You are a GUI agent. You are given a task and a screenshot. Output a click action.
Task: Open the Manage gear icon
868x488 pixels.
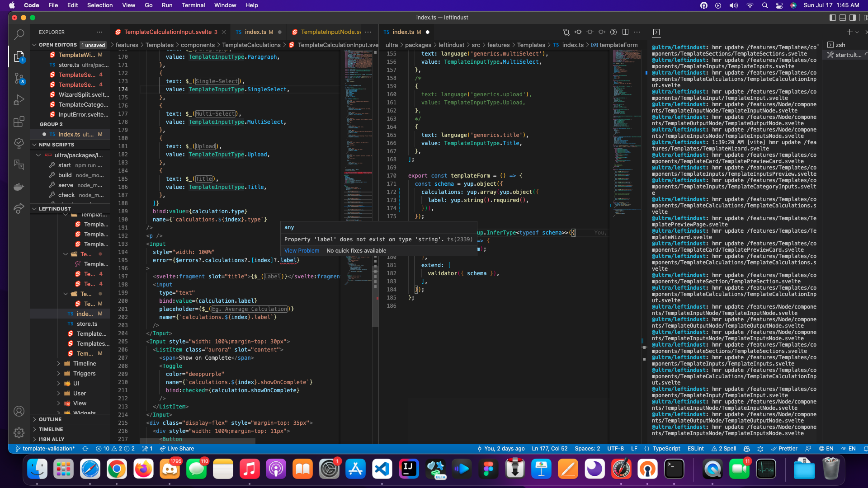click(x=19, y=433)
